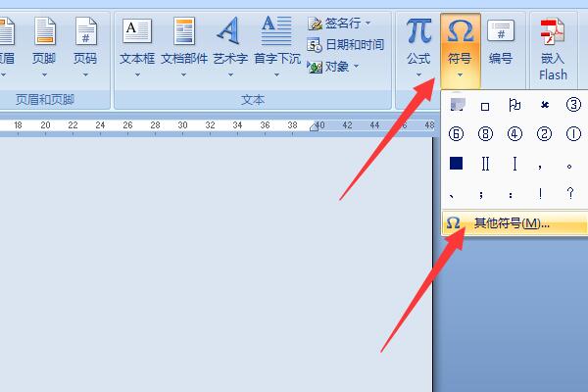The width and height of the screenshot is (588, 392).
Task: Pick the circled ⑧ symbol
Action: click(x=485, y=134)
